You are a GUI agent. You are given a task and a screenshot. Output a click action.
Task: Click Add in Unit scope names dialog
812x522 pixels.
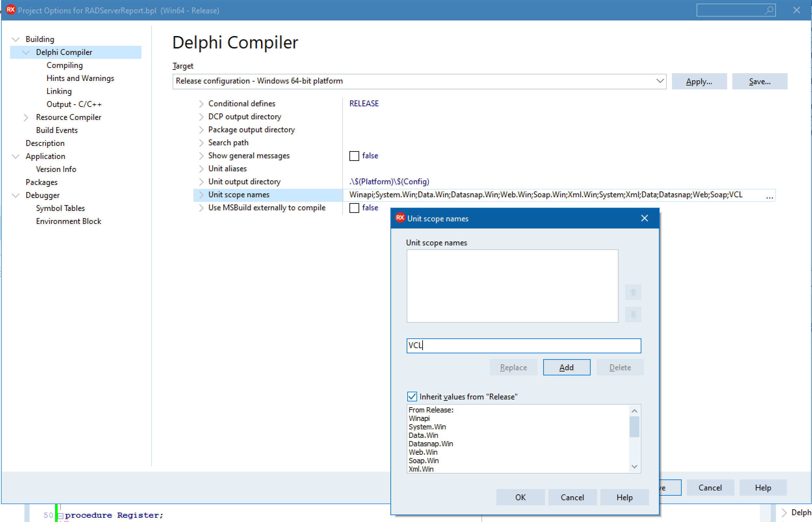pyautogui.click(x=566, y=367)
